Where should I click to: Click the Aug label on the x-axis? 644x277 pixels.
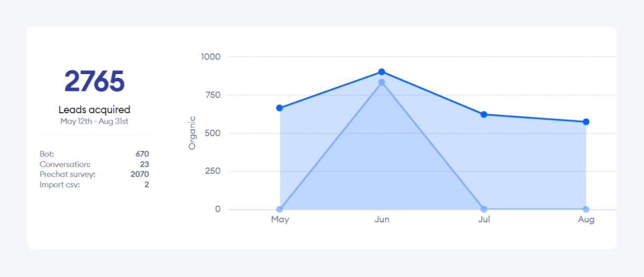click(x=586, y=220)
